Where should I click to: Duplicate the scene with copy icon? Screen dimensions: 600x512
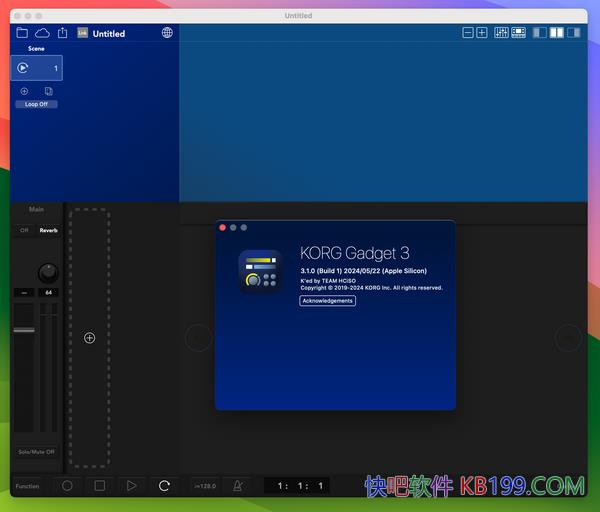tap(48, 91)
